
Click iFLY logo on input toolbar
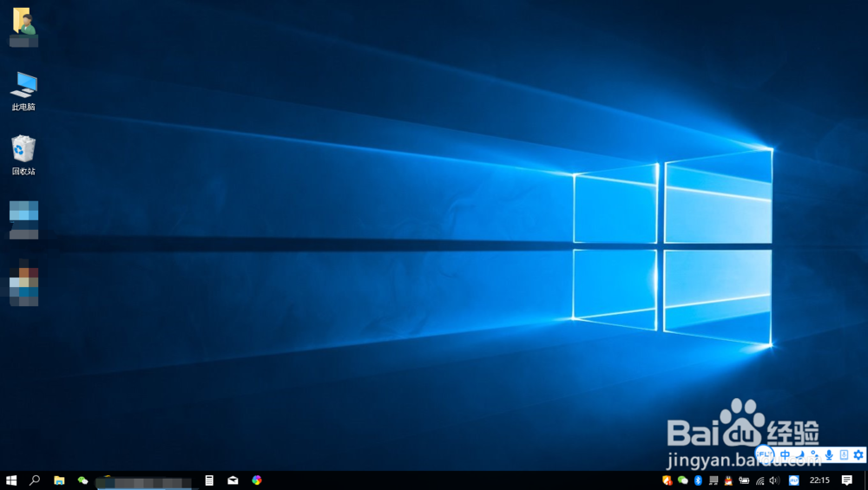[765, 454]
